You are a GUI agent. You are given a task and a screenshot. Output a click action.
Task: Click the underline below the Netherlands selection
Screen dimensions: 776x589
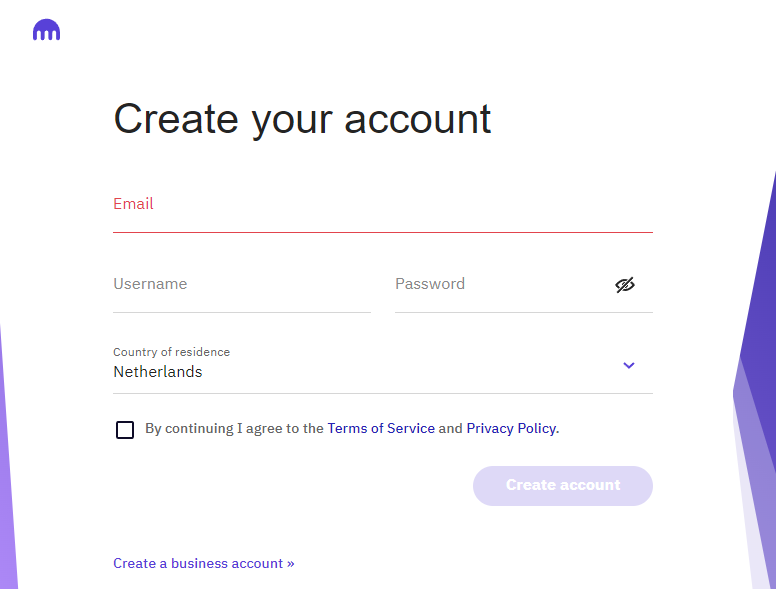click(383, 393)
